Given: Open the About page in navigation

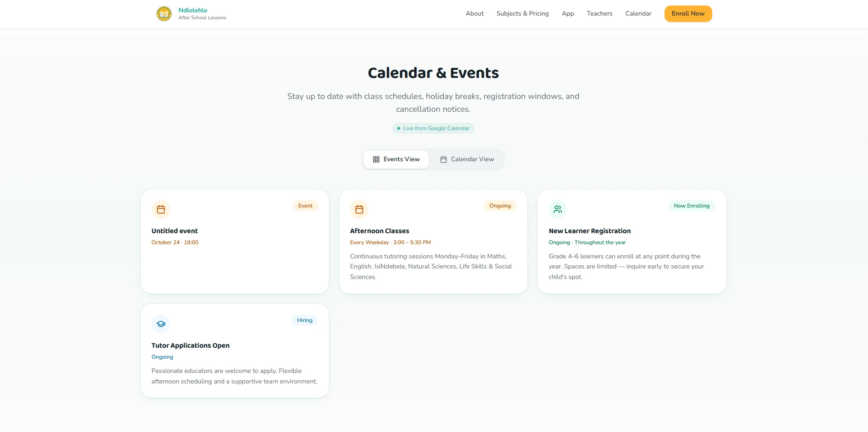Looking at the screenshot, I should [475, 14].
